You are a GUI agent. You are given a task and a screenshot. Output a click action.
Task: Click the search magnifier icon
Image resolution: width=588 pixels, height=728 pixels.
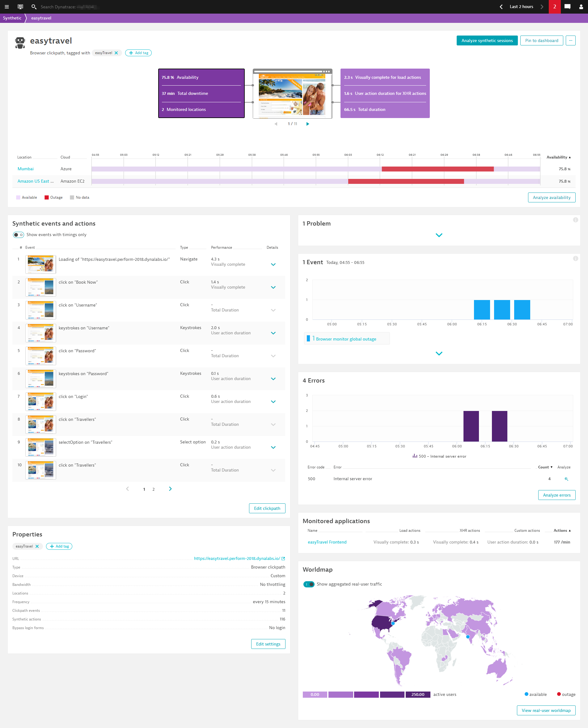34,7
